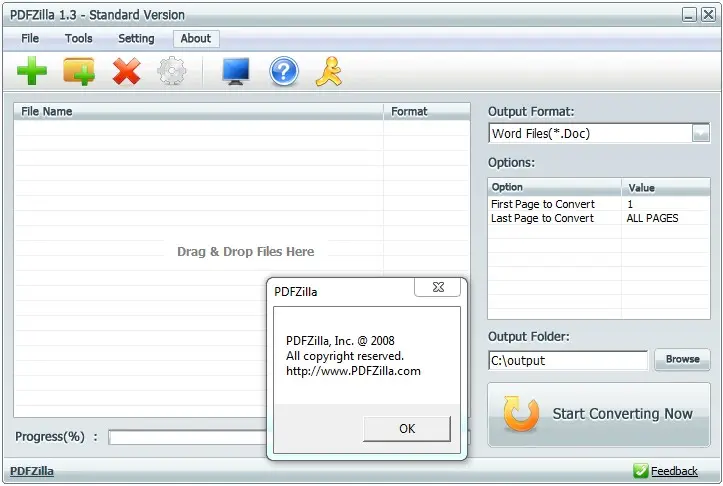Open Help with the question mark icon
The height and width of the screenshot is (486, 723).
click(284, 71)
